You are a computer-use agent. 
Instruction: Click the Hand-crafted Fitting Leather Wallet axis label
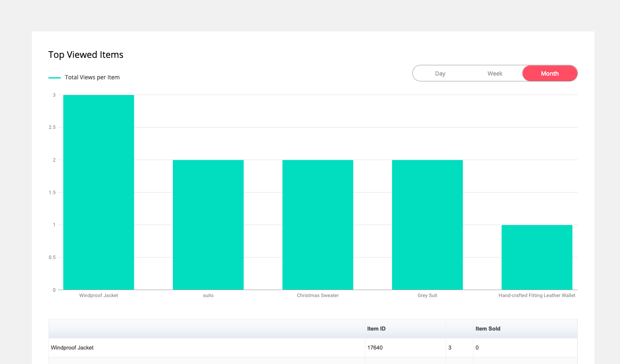[537, 295]
